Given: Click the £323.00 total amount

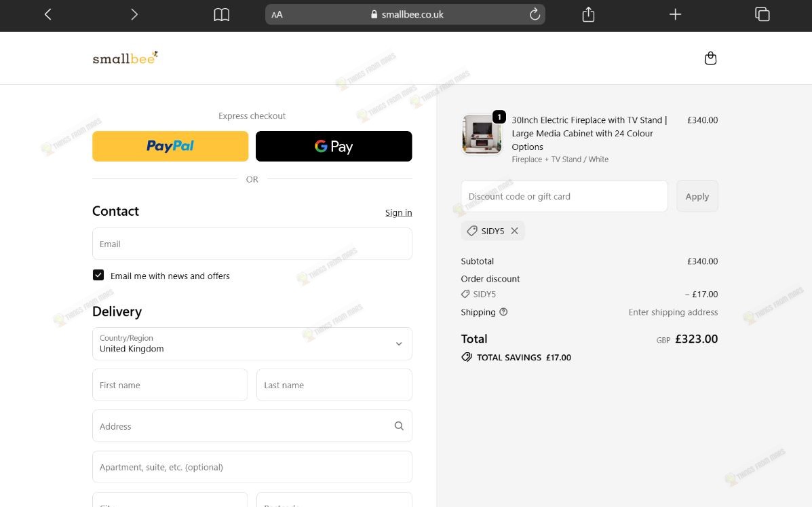Looking at the screenshot, I should tap(697, 339).
